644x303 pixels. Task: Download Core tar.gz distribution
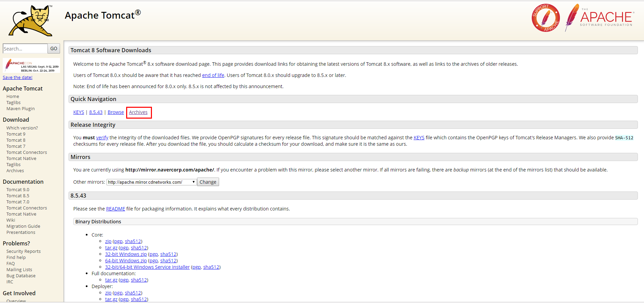click(111, 248)
